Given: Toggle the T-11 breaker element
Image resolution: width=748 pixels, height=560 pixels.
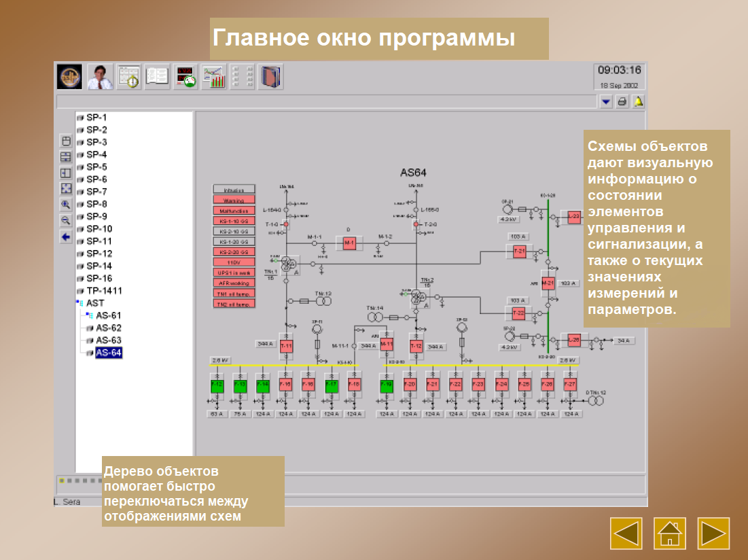Looking at the screenshot, I should [286, 346].
